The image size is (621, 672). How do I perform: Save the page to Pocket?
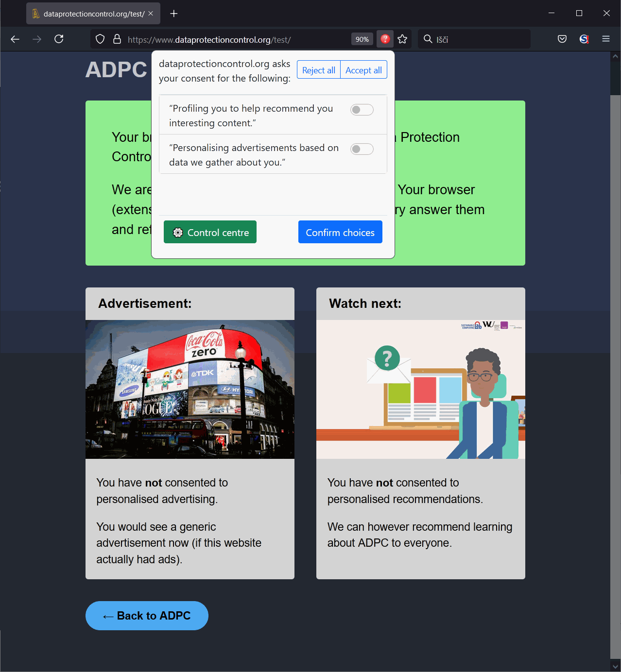(562, 39)
